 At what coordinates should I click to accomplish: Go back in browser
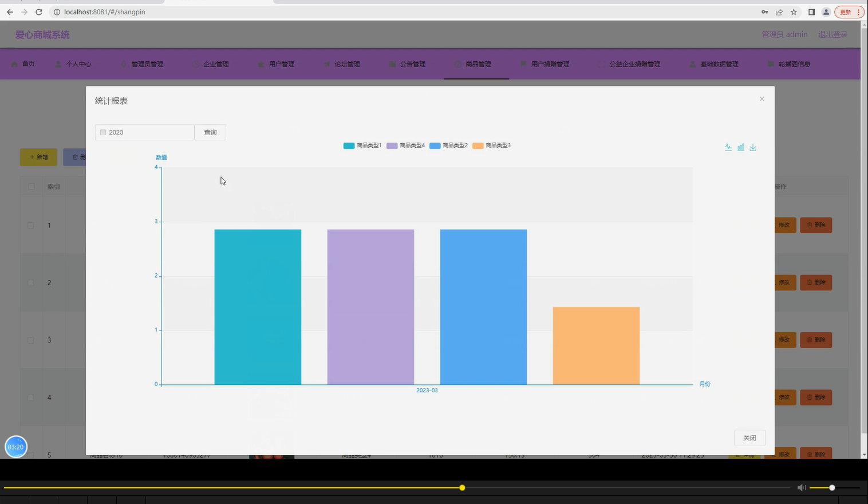tap(10, 12)
